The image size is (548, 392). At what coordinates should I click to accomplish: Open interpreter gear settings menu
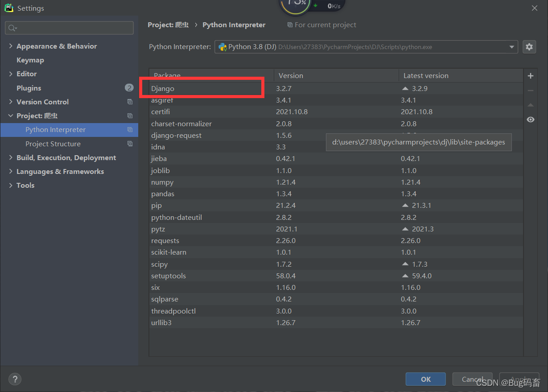(529, 47)
